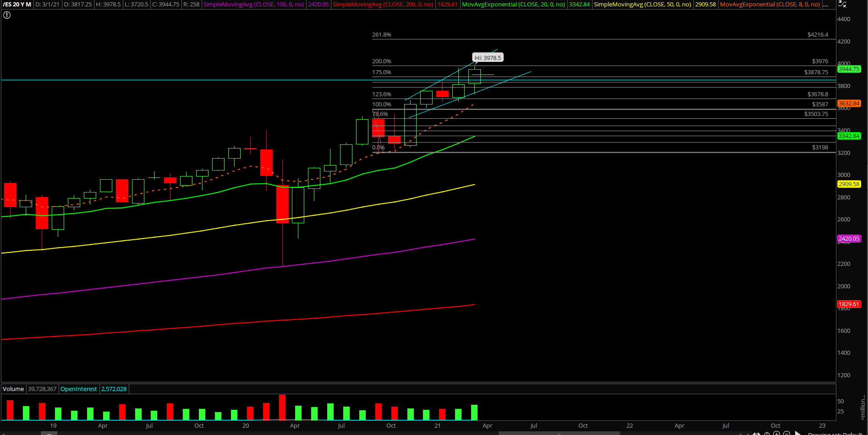Click the price axis auto-fit icon
Image resolution: width=868 pixels, height=435 pixels.
[842, 4]
